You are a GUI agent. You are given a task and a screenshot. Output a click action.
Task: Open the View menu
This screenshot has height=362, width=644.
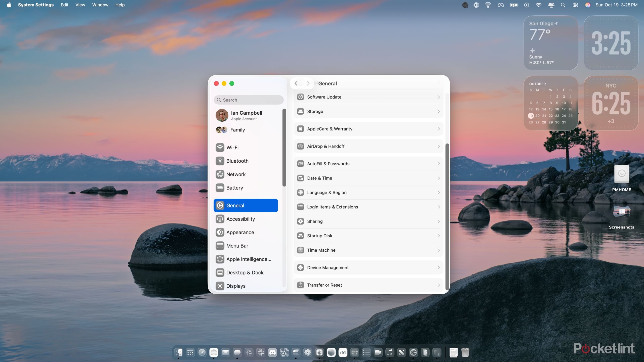coord(80,5)
